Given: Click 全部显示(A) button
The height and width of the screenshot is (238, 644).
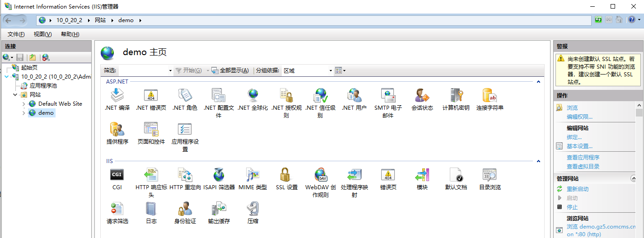Looking at the screenshot, I should 230,70.
